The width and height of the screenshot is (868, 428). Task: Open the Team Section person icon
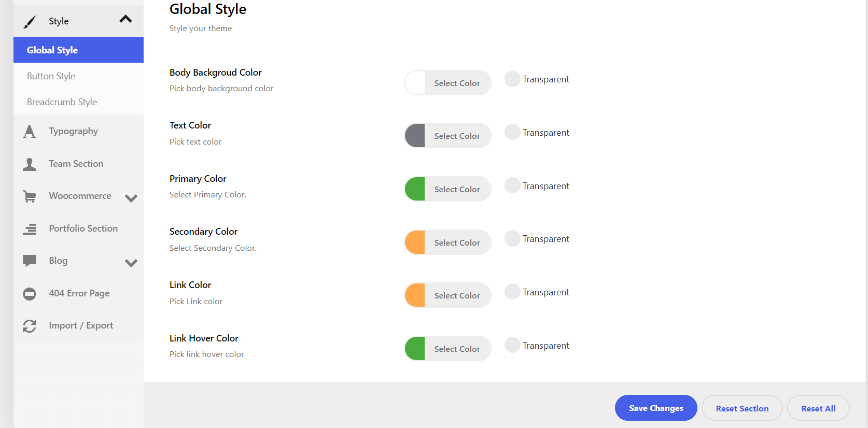pos(30,164)
